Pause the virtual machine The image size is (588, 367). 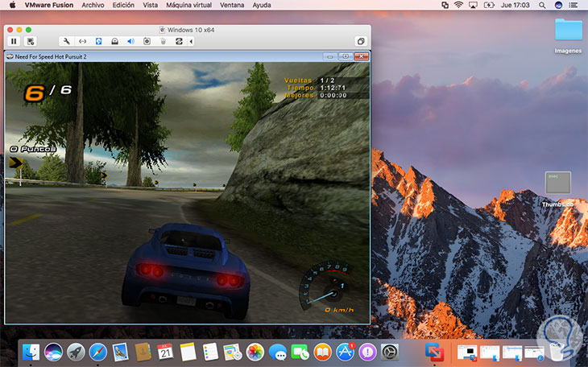pos(14,41)
